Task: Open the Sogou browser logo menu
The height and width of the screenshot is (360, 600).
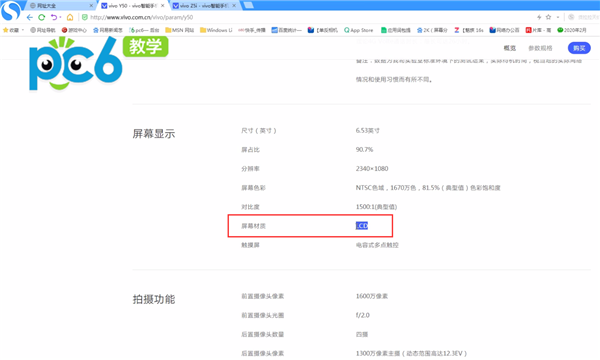Action: [11, 10]
